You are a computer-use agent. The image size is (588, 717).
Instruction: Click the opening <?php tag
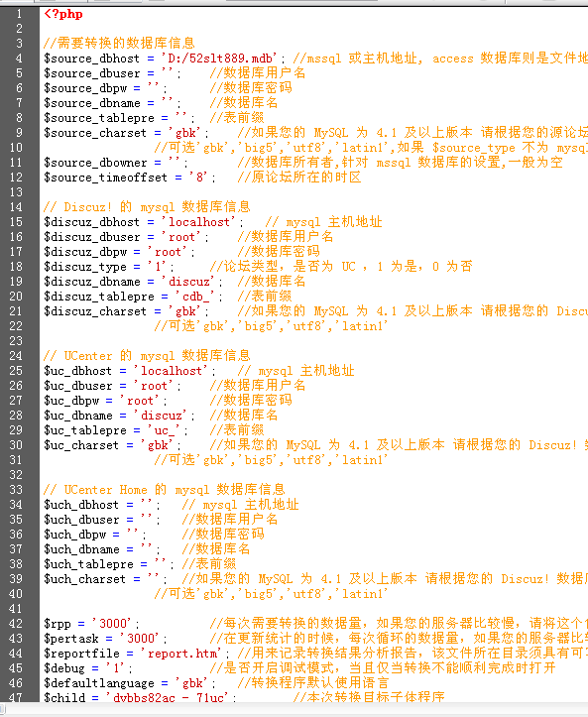(x=63, y=14)
